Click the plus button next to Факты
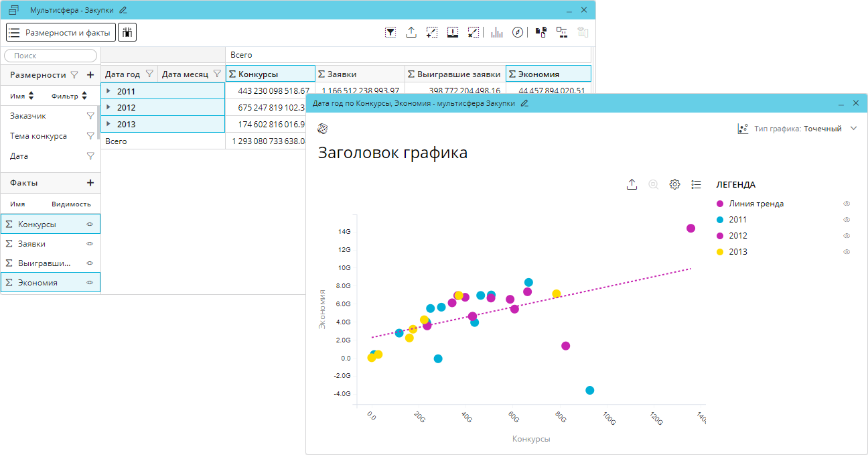Viewport: 868px width, 455px height. coord(90,183)
